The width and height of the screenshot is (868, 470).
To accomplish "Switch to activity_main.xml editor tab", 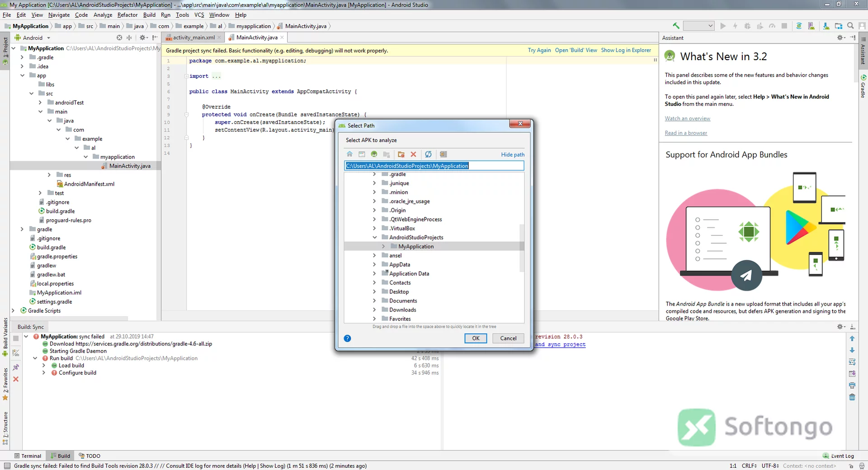I will coord(193,38).
